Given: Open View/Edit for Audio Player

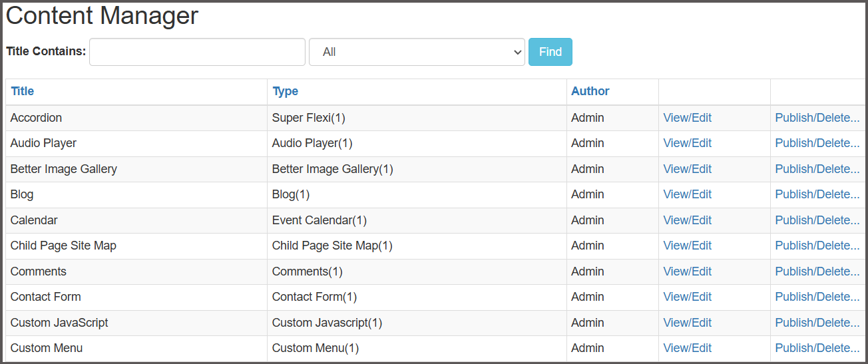Looking at the screenshot, I should pyautogui.click(x=687, y=143).
